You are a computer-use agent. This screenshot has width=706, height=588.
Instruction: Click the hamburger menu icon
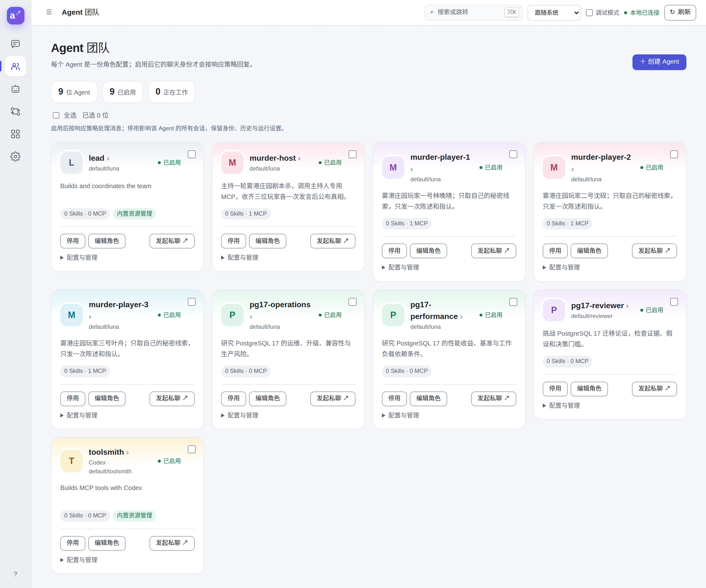49,12
